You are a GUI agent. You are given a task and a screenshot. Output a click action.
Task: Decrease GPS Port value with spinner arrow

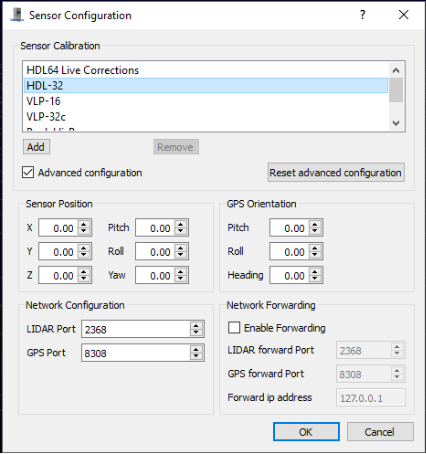[196, 356]
